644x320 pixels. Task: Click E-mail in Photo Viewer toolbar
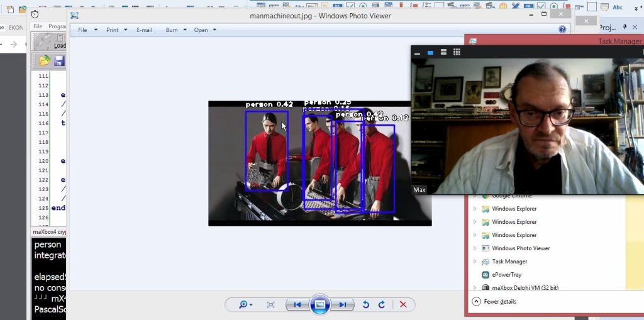144,30
